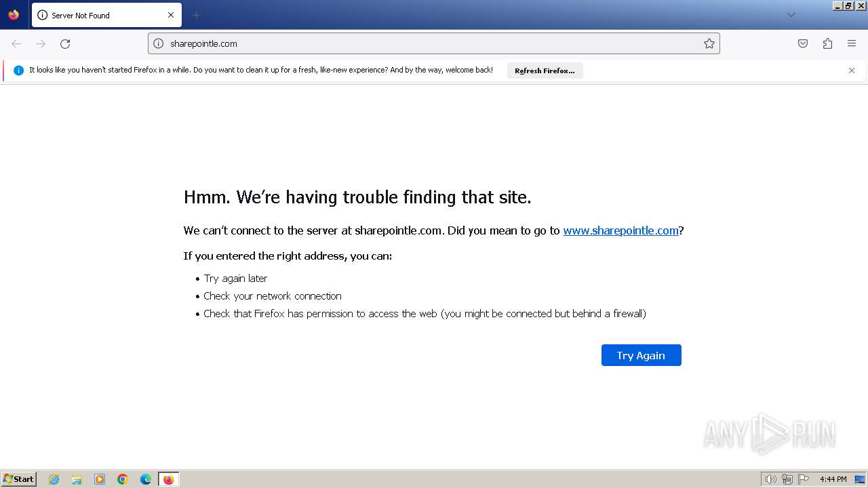868x488 pixels.
Task: Click the network tray icon
Action: pos(787,479)
